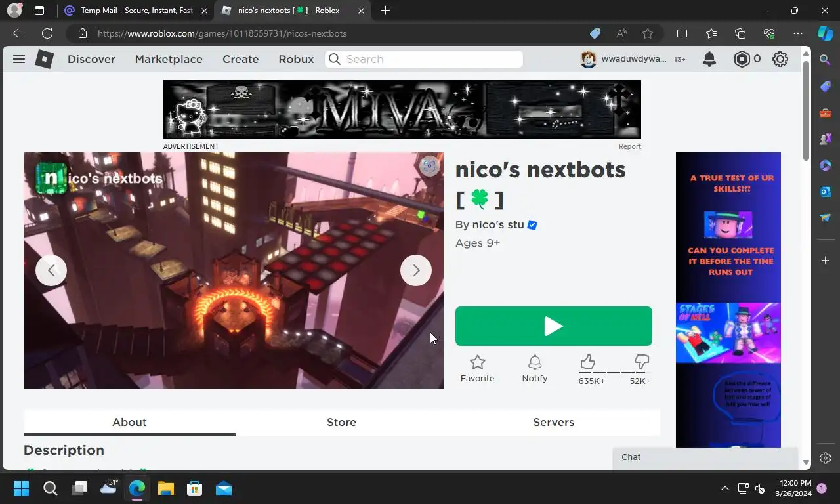Viewport: 840px width, 504px height.
Task: Open the Marketplace page
Action: 169,59
